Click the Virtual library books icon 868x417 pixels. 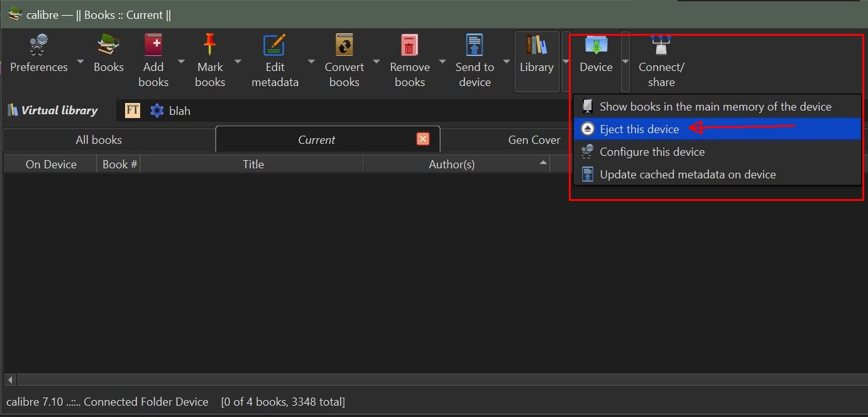13,111
